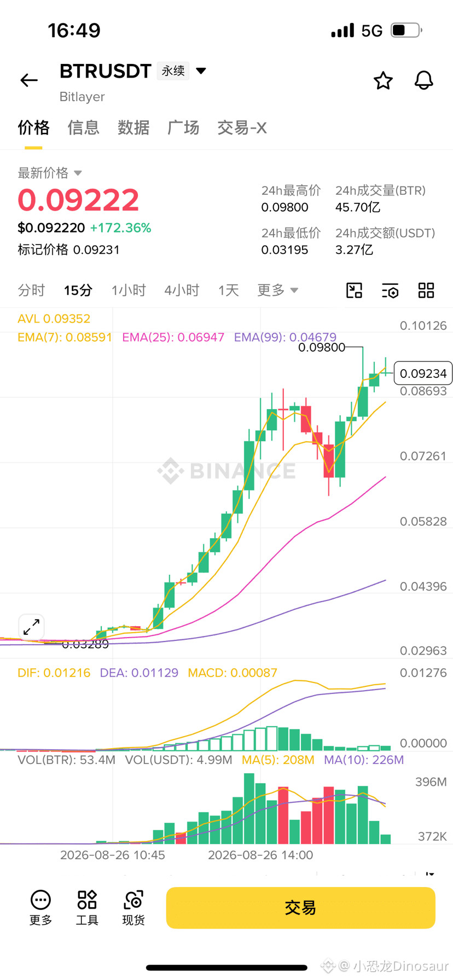The image size is (453, 980).
Task: Expand the BTRUSDT pair selector arrow
Action: point(201,71)
